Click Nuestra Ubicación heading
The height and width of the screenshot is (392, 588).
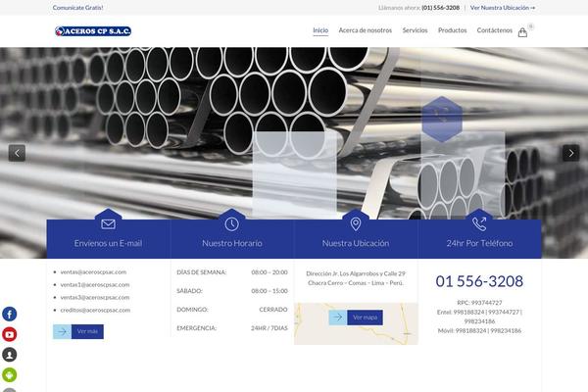tap(356, 243)
